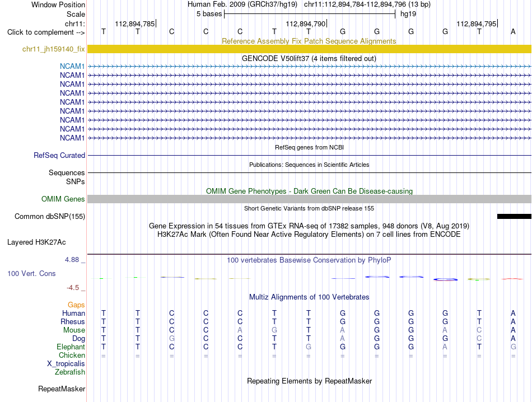Click the Layered H3K27Ac track label
Viewport: 532px width, 402px height.
(36, 242)
